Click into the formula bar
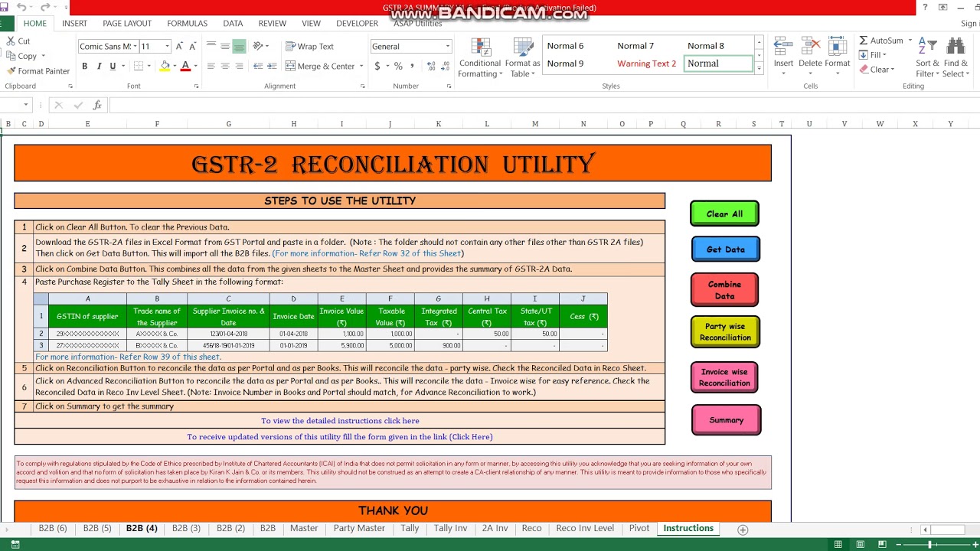The width and height of the screenshot is (980, 551). click(544, 105)
